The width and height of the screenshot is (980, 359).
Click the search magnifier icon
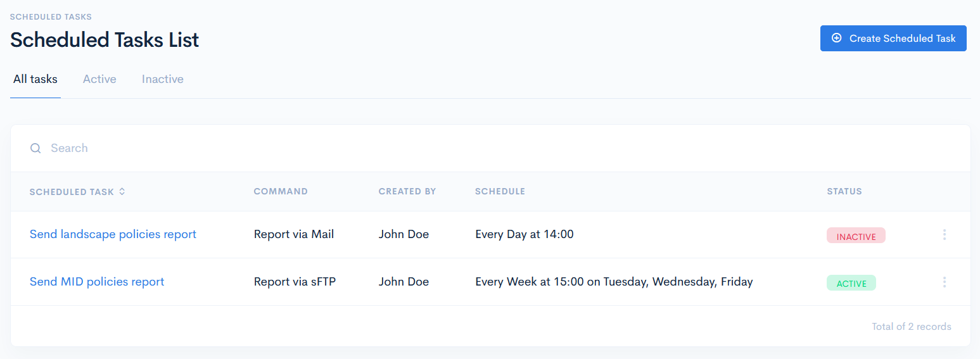[35, 148]
